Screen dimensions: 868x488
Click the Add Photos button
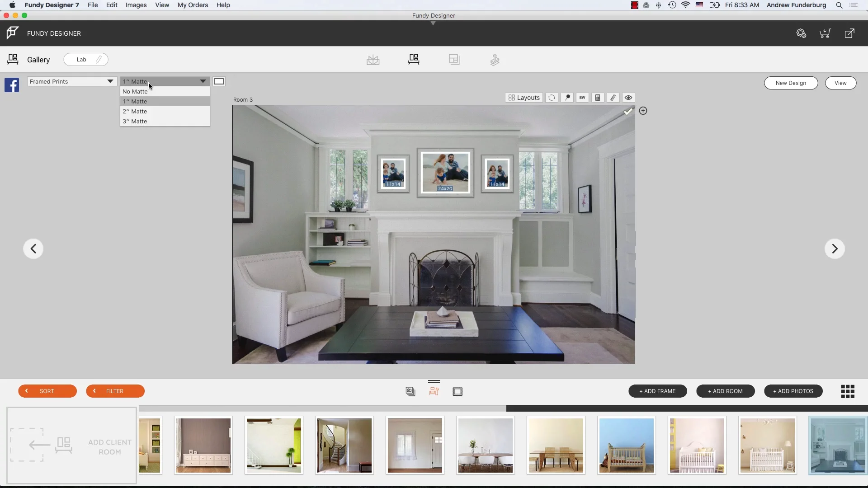(793, 390)
